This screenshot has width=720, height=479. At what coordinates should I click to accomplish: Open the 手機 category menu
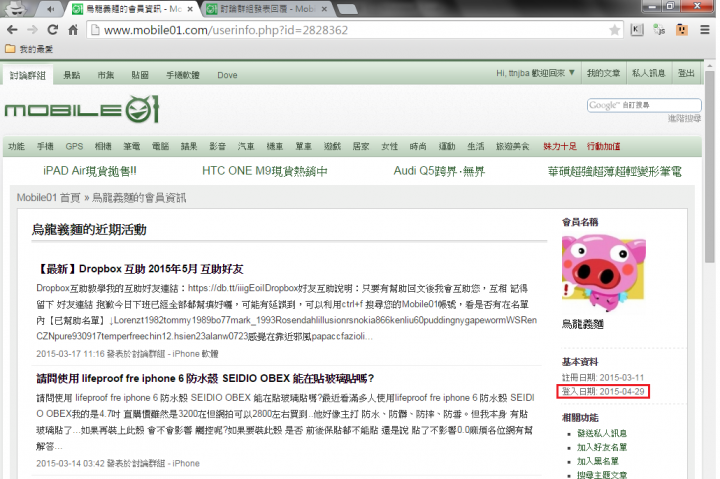(x=45, y=147)
